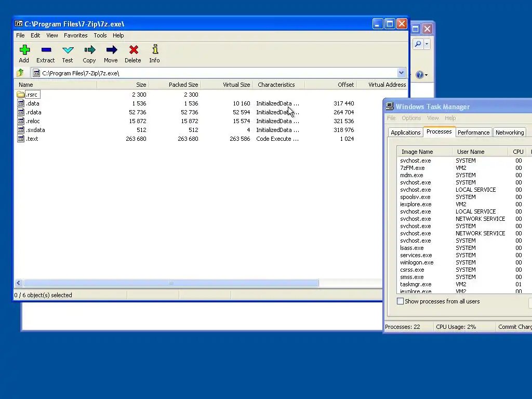The height and width of the screenshot is (399, 532).
Task: Sort processes by CPU column header
Action: click(x=518, y=152)
